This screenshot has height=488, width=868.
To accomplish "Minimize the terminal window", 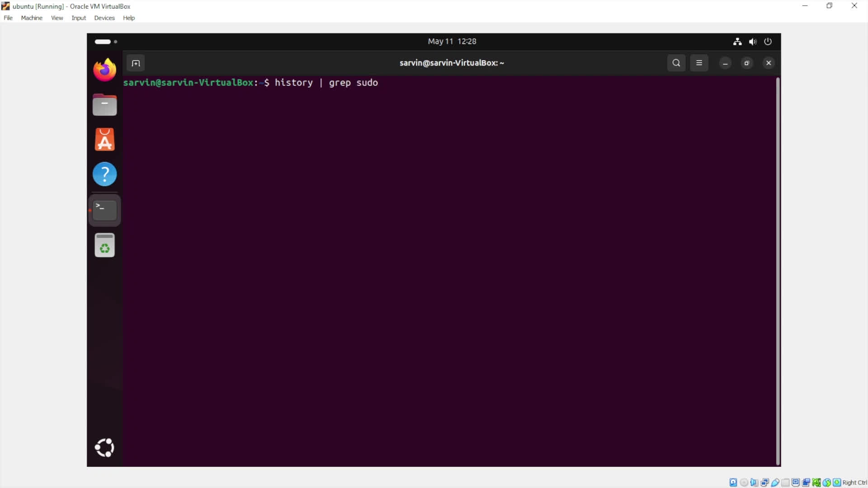I will (x=725, y=63).
